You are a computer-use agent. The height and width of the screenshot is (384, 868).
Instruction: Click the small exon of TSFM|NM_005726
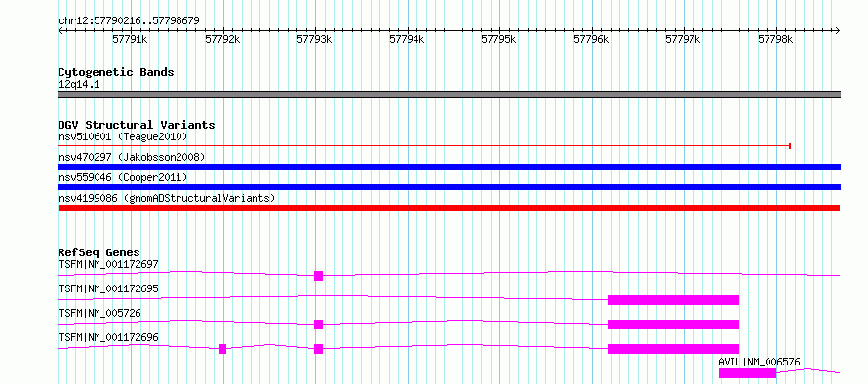pyautogui.click(x=318, y=325)
